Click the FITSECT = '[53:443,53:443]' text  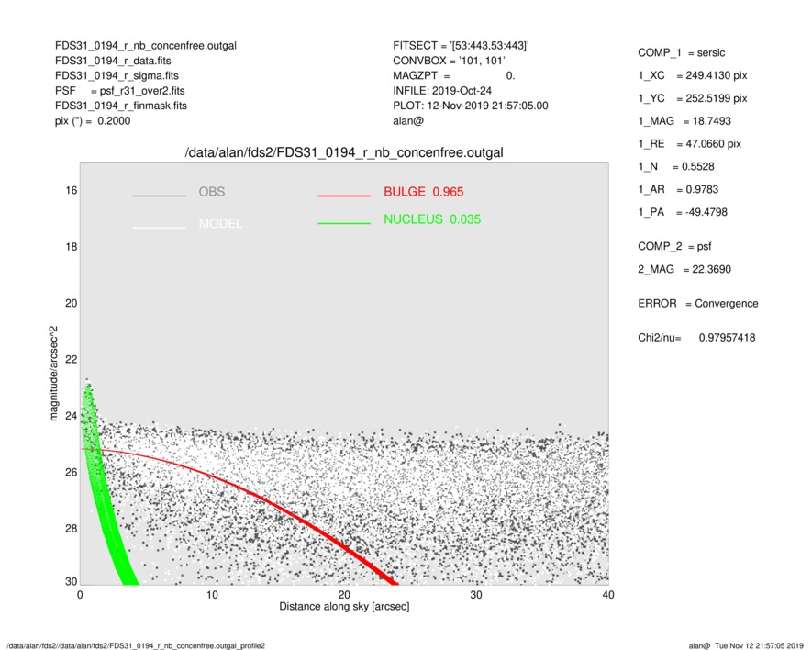tap(461, 46)
